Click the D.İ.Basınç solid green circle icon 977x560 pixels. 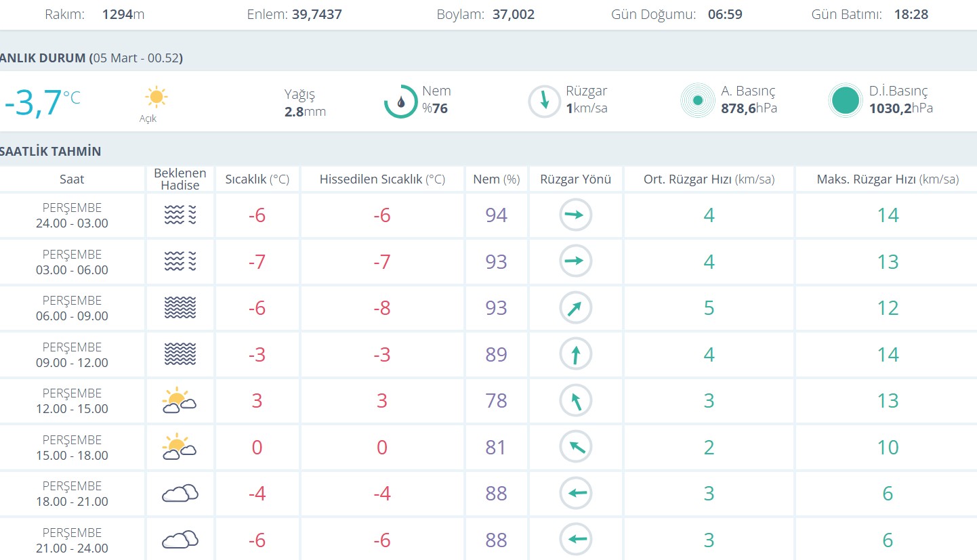(x=845, y=101)
